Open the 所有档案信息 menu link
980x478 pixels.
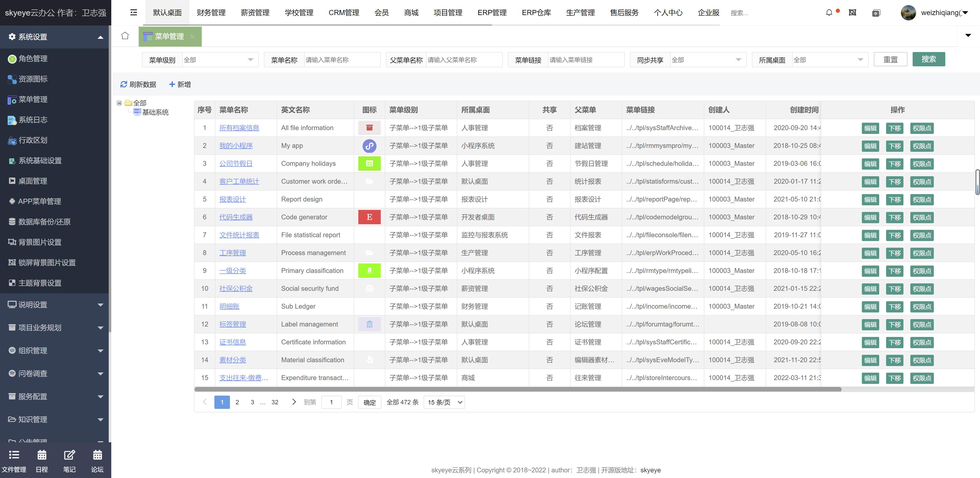[239, 128]
